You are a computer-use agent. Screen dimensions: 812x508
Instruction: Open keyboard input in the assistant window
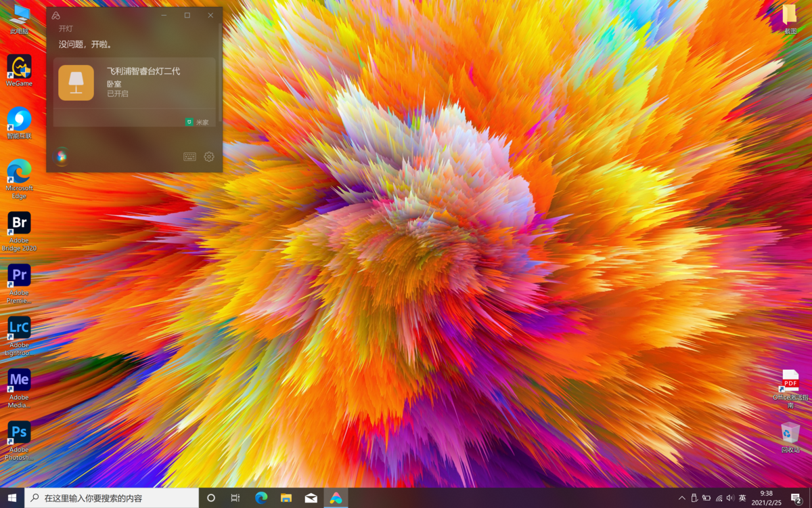189,157
